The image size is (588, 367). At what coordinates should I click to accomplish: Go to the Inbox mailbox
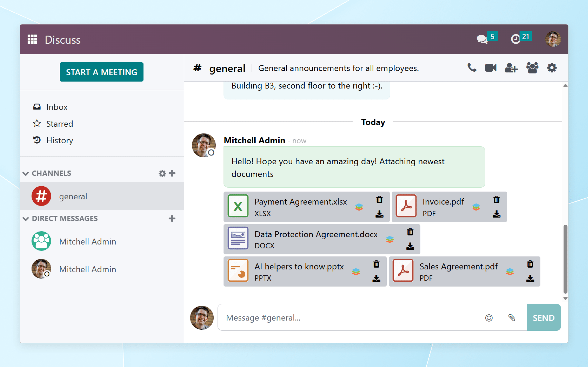57,107
